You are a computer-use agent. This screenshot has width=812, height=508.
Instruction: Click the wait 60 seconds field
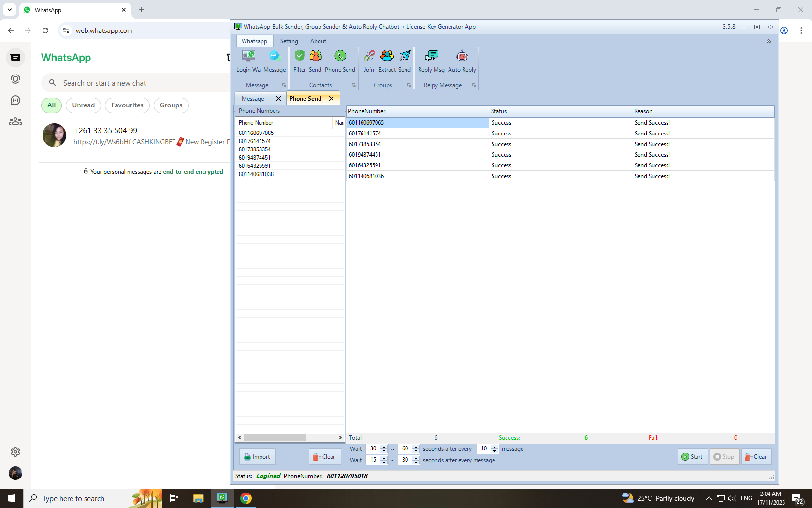click(405, 449)
